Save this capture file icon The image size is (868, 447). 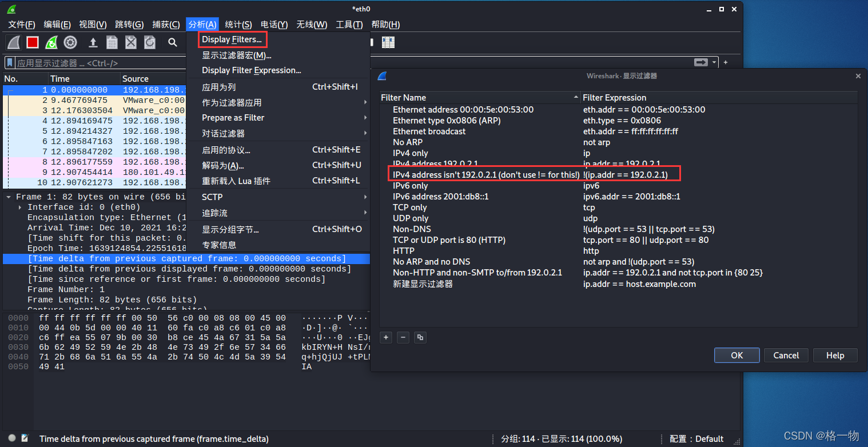pyautogui.click(x=112, y=42)
